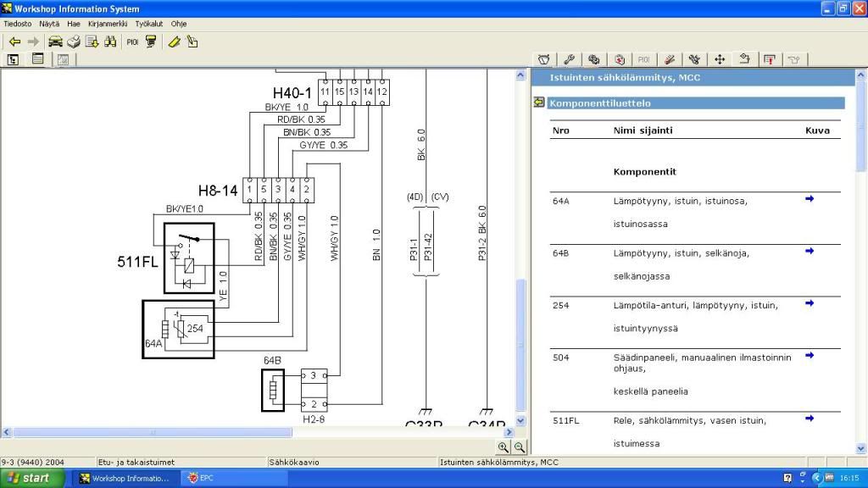Viewport: 868px width, 488px height.
Task: Open the Tiedosto menu
Action: (18, 24)
